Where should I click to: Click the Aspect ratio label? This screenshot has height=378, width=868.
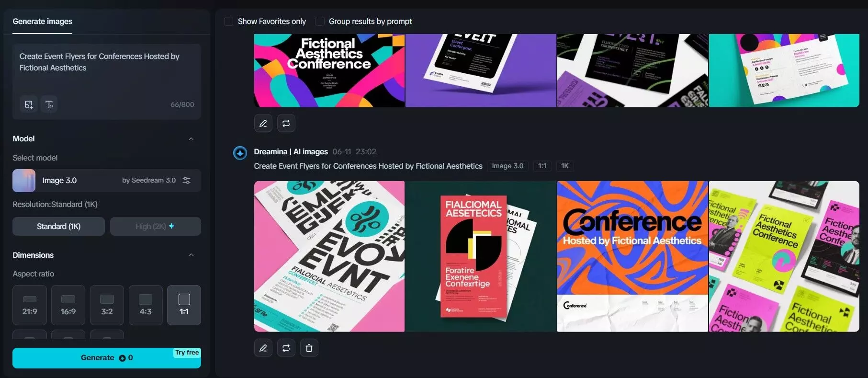[34, 274]
